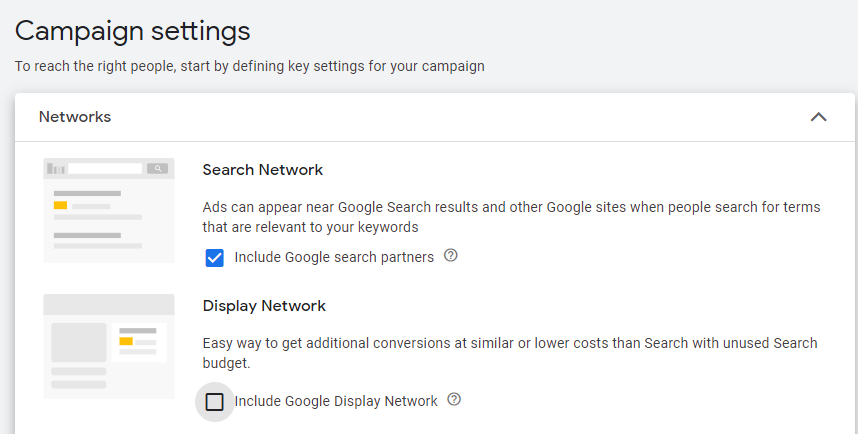The width and height of the screenshot is (858, 434).
Task: Click the "Include Google Display Network" label text
Action: tap(336, 401)
